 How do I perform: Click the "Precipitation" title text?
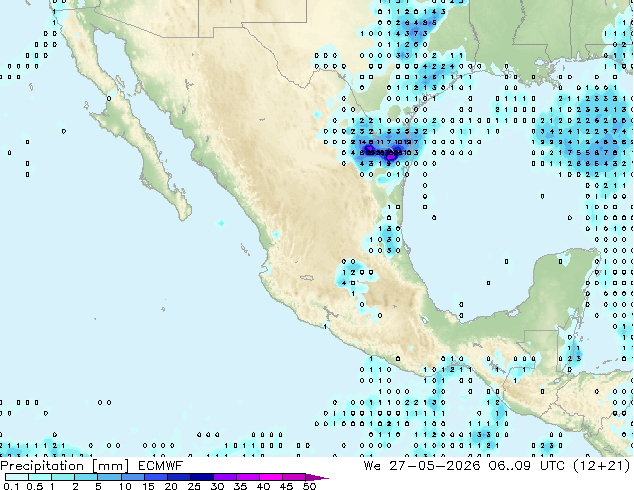pos(42,466)
